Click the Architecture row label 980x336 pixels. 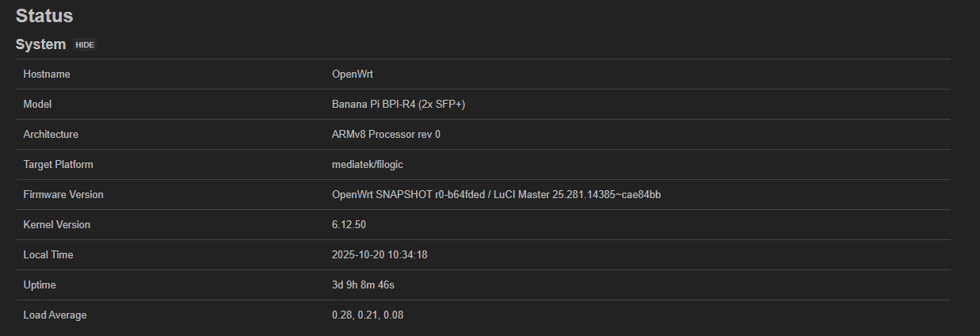point(51,135)
